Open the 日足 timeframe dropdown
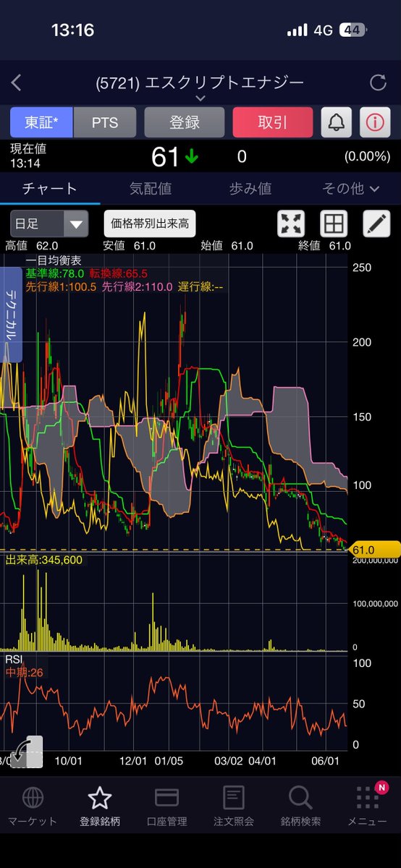 (49, 224)
